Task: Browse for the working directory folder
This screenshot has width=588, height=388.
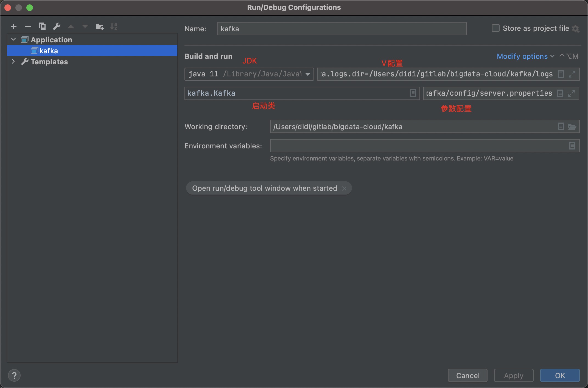Action: click(x=573, y=127)
